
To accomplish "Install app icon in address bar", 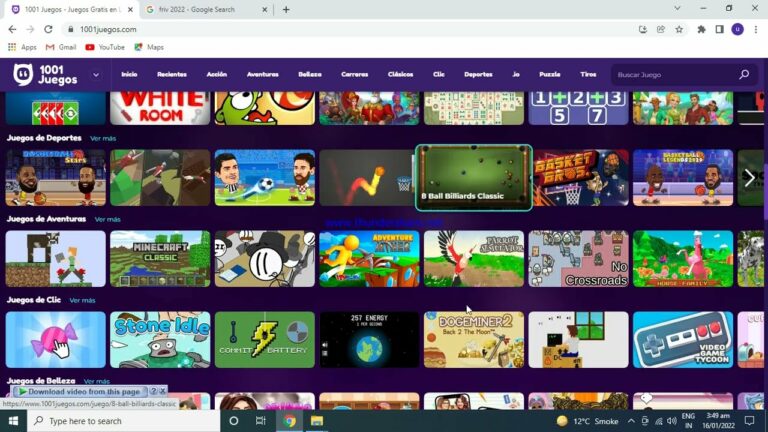I will pos(643,29).
